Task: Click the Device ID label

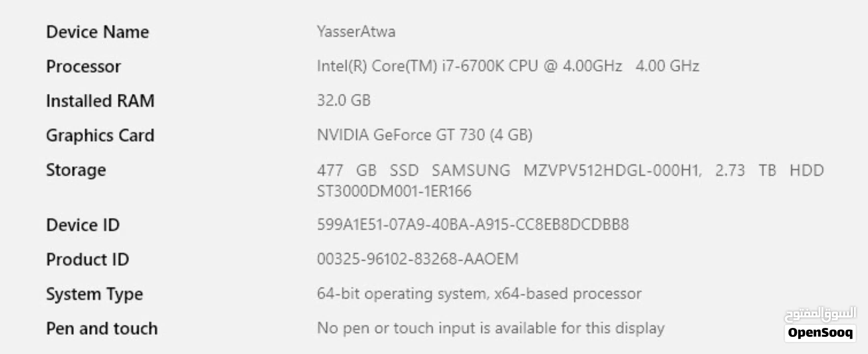Action: (83, 225)
